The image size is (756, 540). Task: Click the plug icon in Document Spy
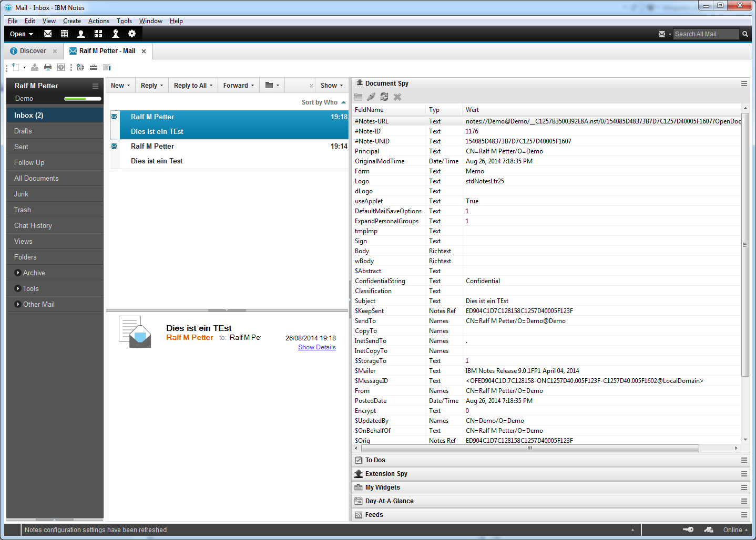point(371,97)
